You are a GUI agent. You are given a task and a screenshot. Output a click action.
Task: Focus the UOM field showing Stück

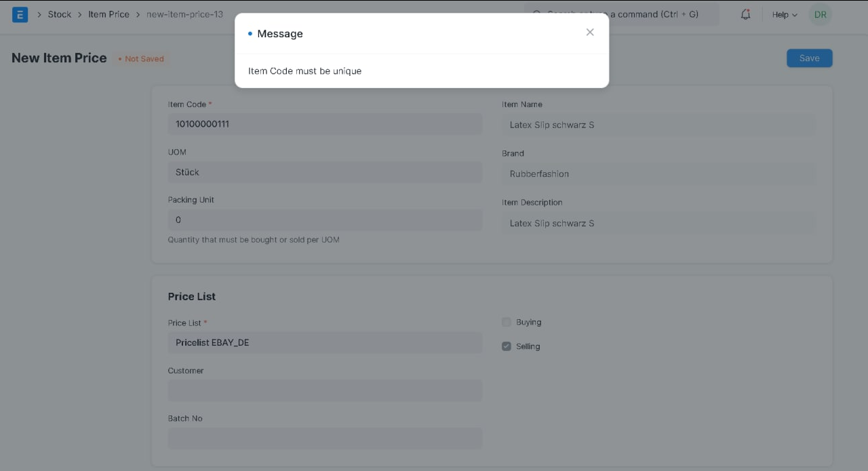tap(325, 171)
